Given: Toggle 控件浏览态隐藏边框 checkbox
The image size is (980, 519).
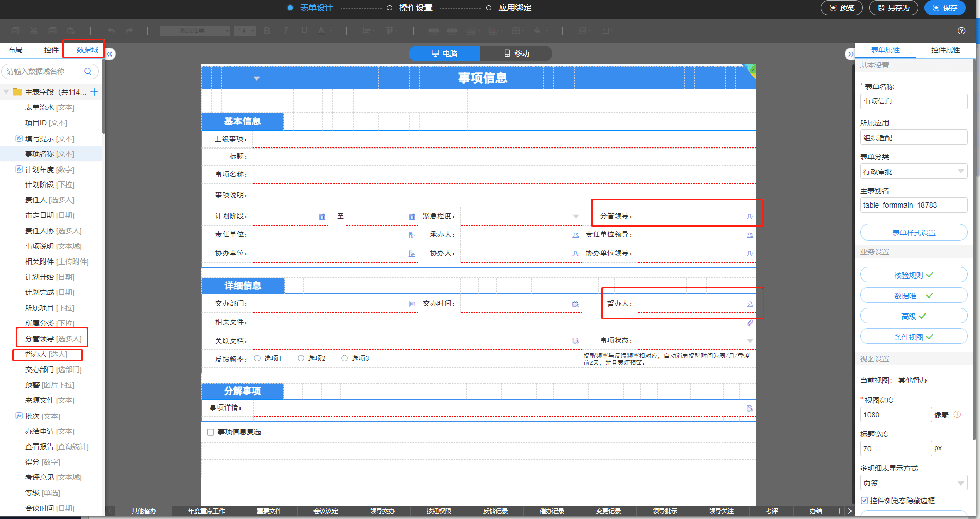Looking at the screenshot, I should click(864, 501).
